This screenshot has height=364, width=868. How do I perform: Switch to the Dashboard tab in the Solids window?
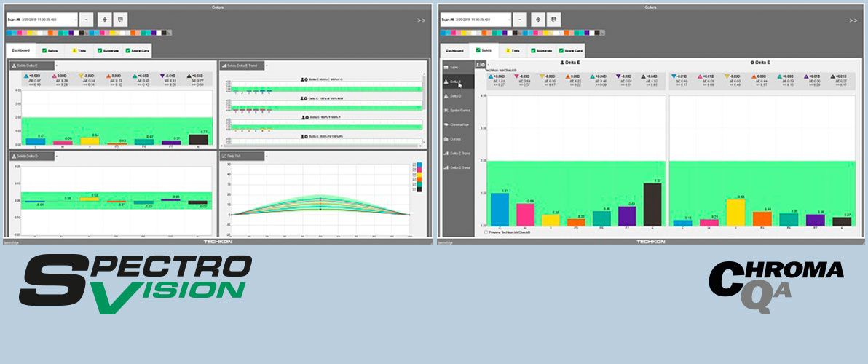coord(454,50)
